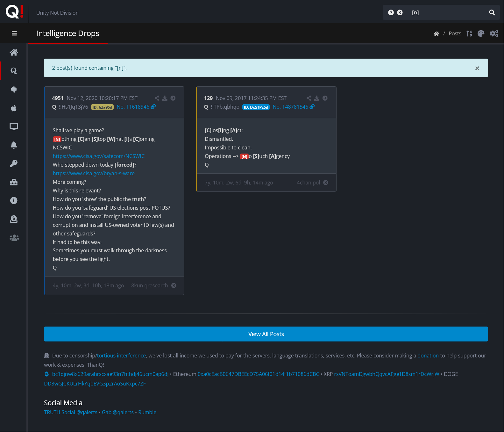Select the Q posts sidebar item
The image size is (504, 432).
coord(14,71)
